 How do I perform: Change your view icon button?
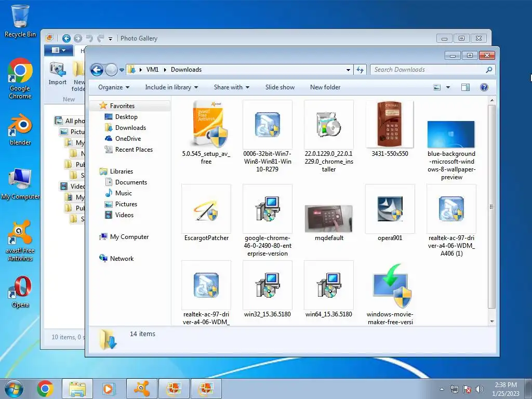click(437, 87)
